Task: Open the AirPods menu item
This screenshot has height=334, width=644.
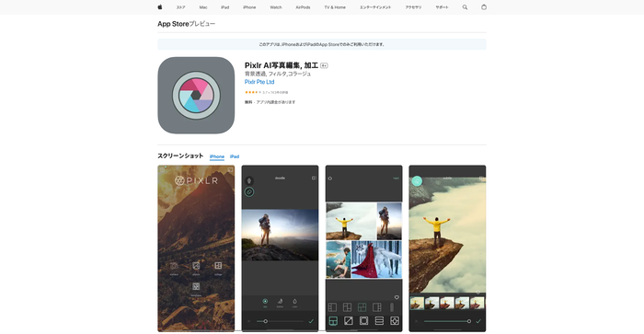Action: click(303, 7)
